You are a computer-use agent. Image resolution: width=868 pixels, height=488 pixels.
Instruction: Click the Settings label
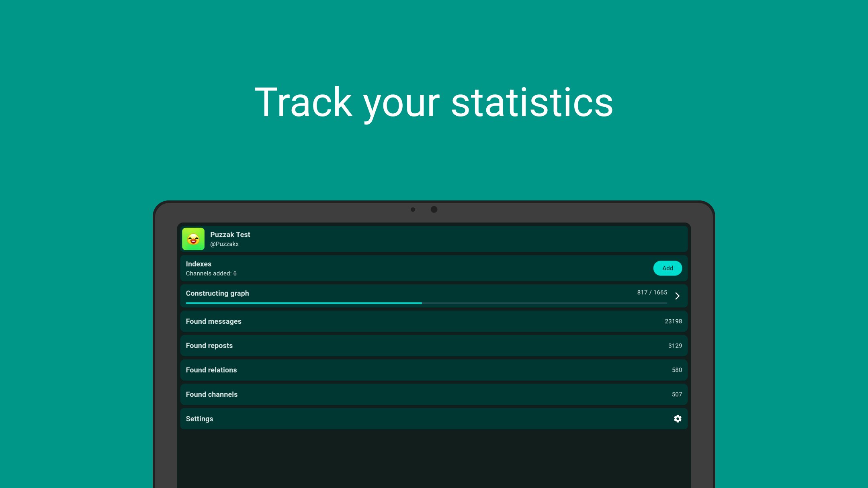[x=199, y=419]
